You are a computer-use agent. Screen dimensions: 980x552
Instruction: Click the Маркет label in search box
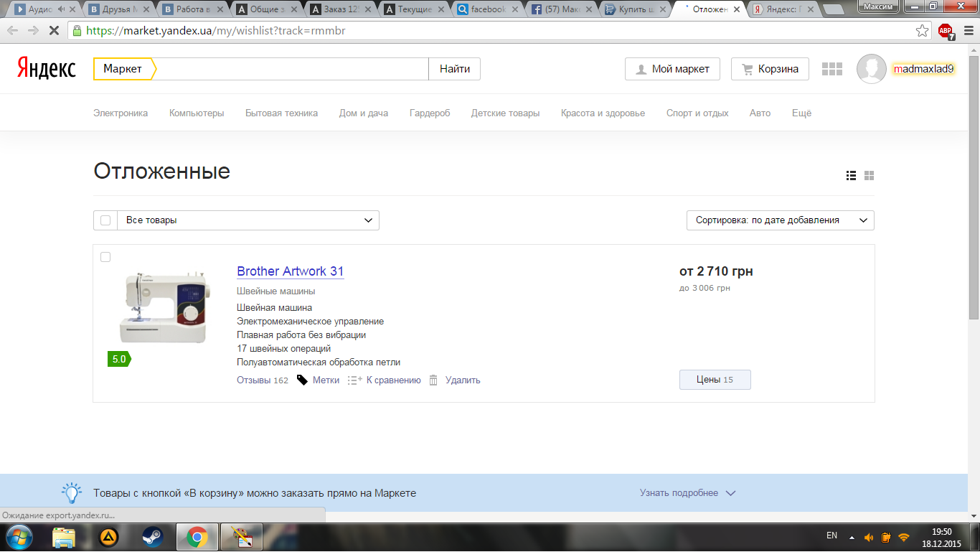(x=123, y=69)
